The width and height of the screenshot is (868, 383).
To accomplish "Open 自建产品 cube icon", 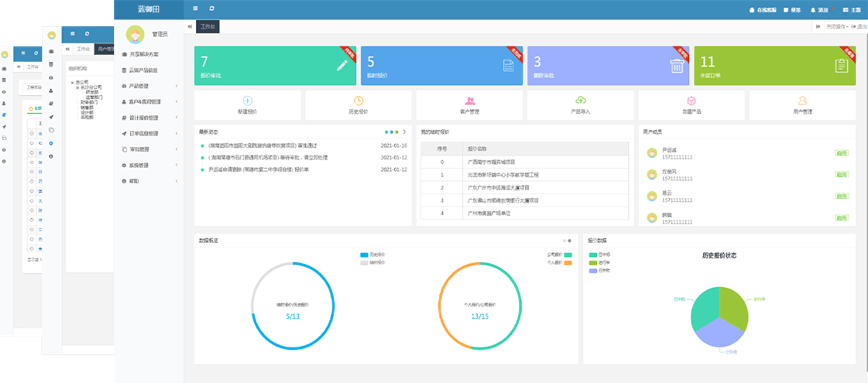I will 691,101.
